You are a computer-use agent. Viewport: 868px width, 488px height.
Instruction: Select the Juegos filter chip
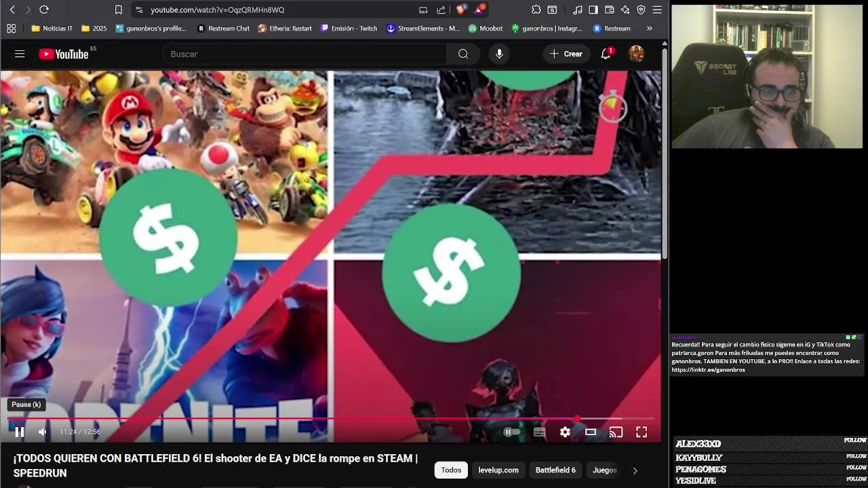click(605, 470)
